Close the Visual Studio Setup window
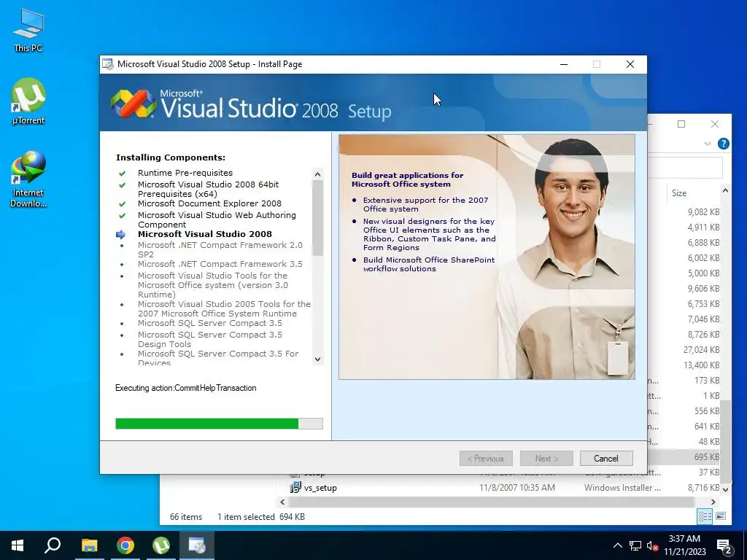 pyautogui.click(x=630, y=64)
